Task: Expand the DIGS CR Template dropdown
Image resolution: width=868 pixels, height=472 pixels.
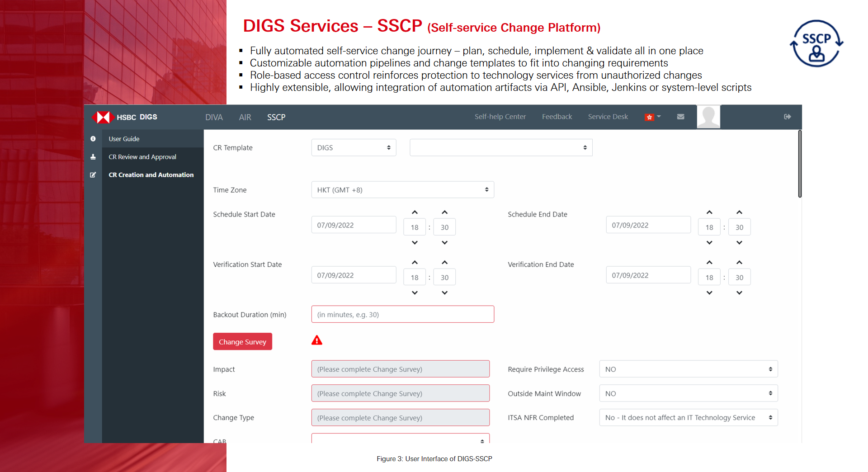Action: pyautogui.click(x=354, y=148)
